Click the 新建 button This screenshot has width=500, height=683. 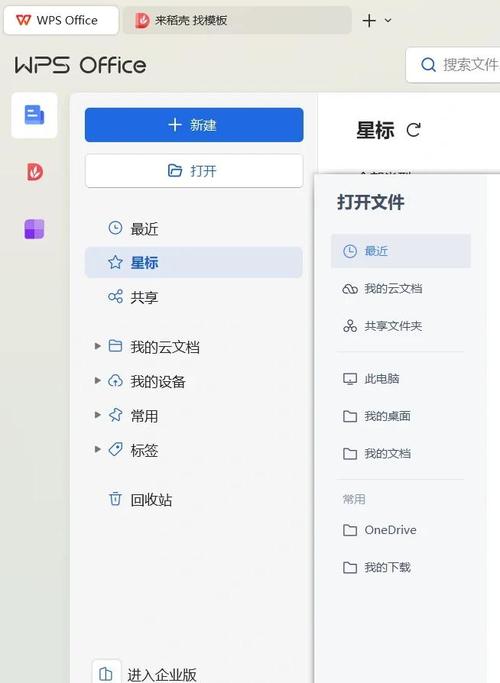194,125
